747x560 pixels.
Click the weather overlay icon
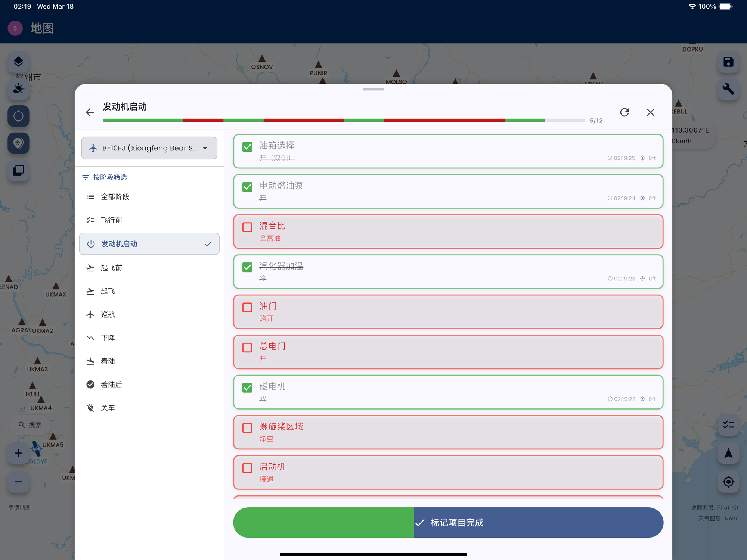(18, 89)
